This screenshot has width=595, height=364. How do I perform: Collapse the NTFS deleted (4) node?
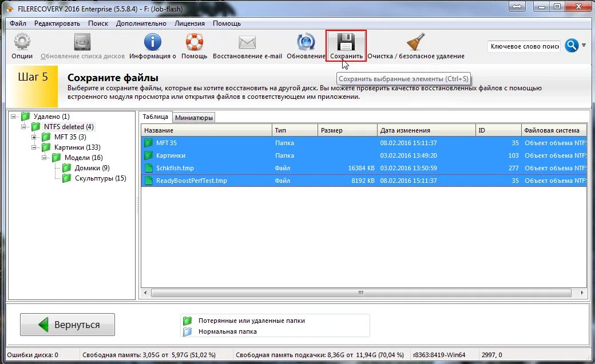(23, 127)
